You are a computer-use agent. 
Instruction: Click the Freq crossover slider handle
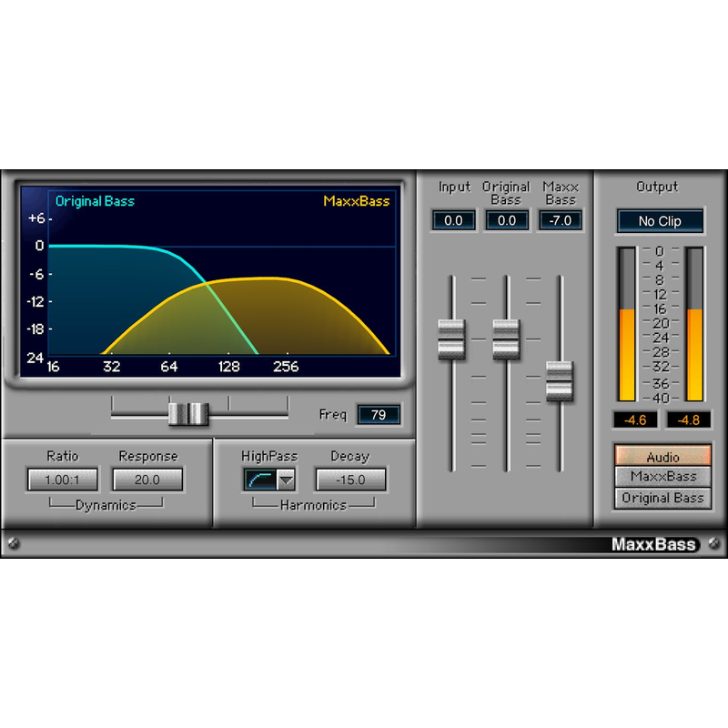click(188, 414)
